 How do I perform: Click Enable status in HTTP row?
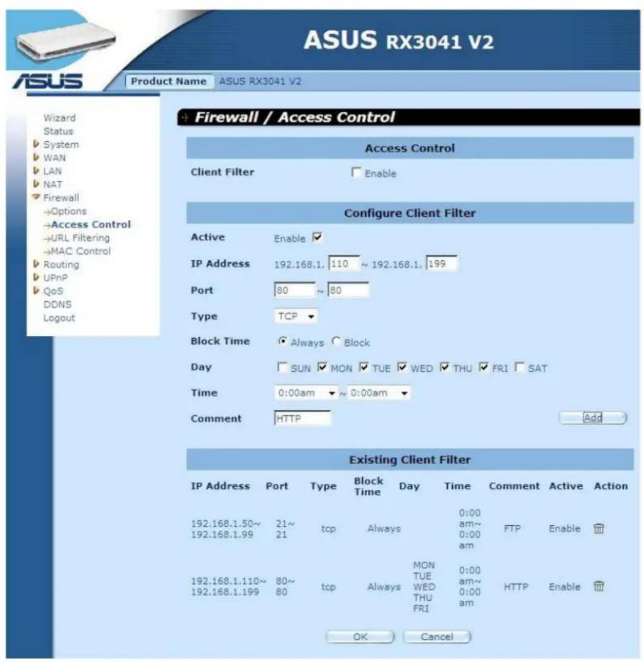565,587
